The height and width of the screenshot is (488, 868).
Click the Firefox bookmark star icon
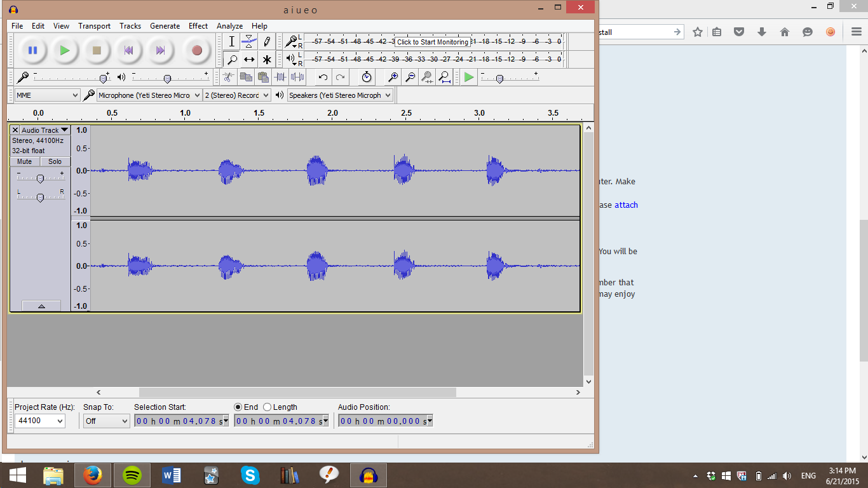click(698, 32)
